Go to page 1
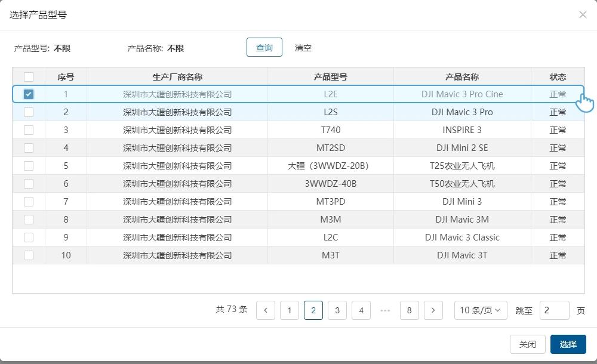This screenshot has width=597, height=364. [290, 310]
